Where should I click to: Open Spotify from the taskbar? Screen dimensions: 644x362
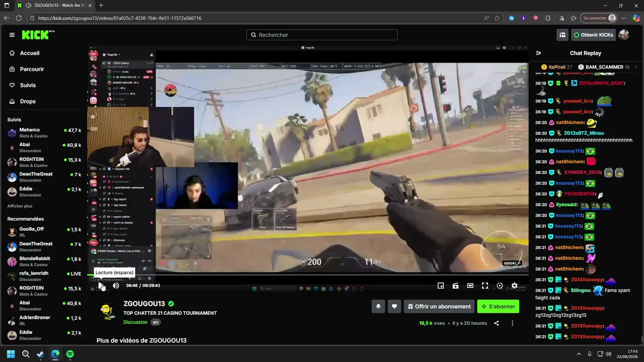(x=70, y=354)
